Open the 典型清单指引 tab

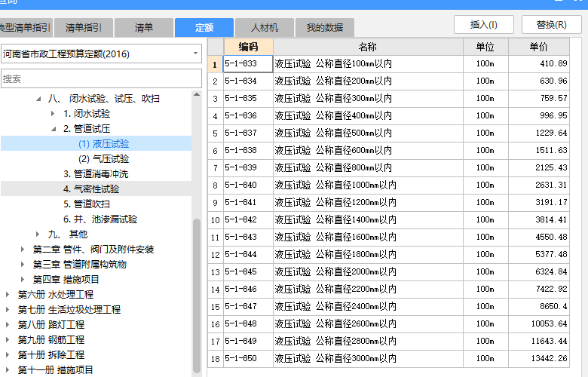[x=26, y=28]
